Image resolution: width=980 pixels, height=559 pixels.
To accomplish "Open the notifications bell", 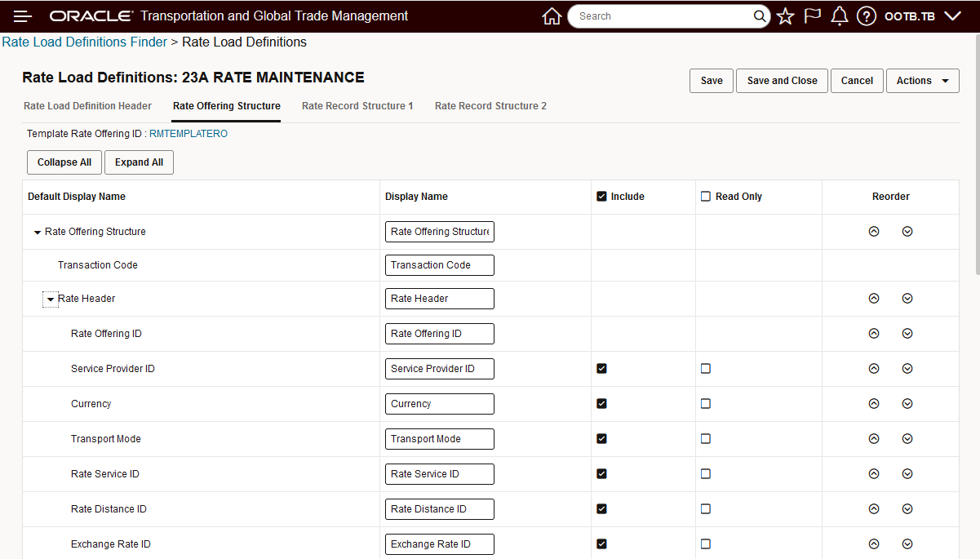I will click(x=839, y=16).
